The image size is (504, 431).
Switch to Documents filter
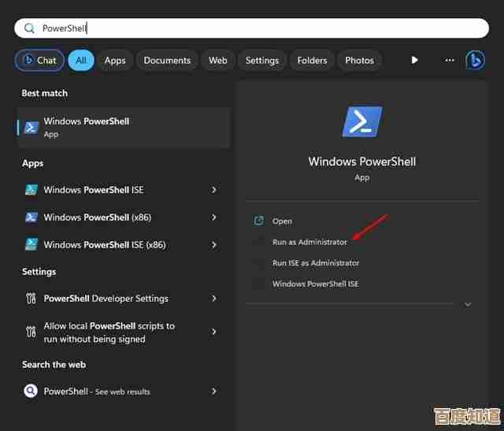click(167, 60)
